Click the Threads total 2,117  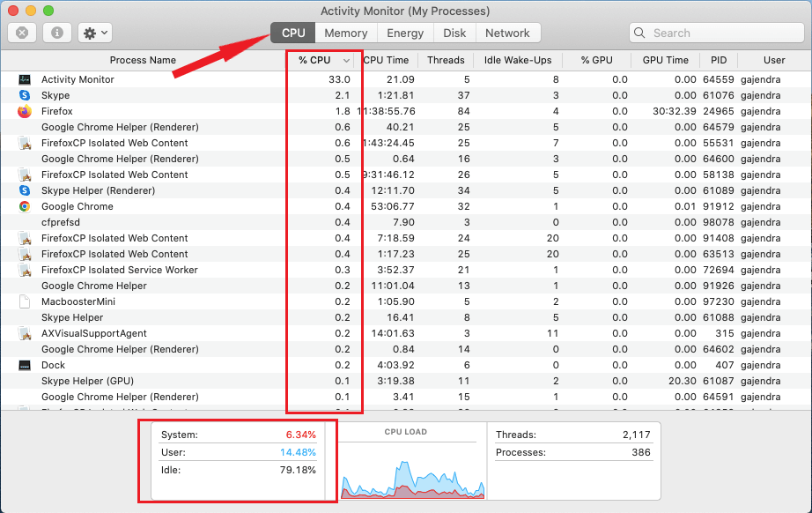point(637,435)
